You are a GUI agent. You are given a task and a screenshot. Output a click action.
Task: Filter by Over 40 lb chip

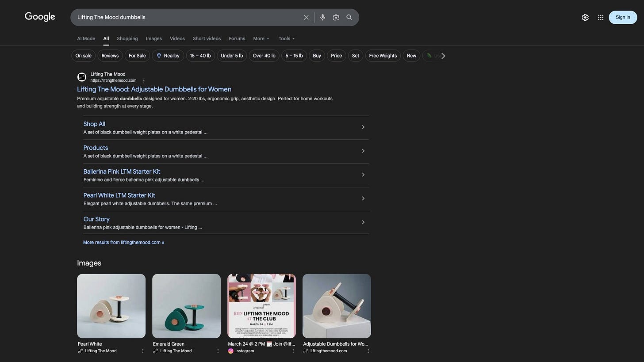click(264, 56)
